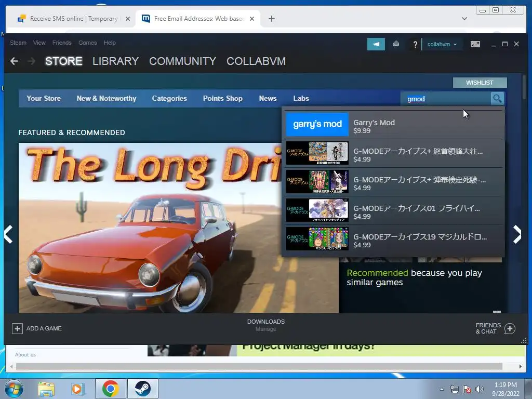Click the next featured carousel arrow

[517, 234]
